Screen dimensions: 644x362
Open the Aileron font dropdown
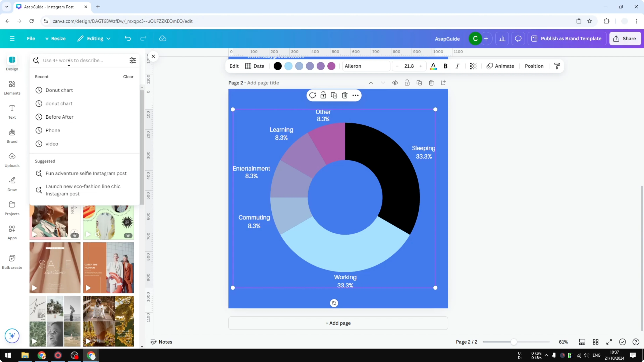click(x=366, y=66)
